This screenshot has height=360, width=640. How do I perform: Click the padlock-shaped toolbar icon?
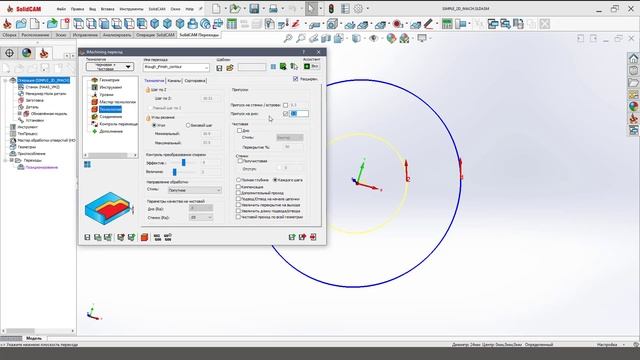click(192, 24)
